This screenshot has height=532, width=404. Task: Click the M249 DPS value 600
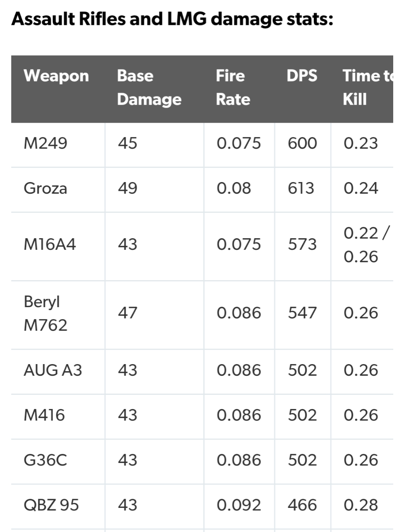302,143
